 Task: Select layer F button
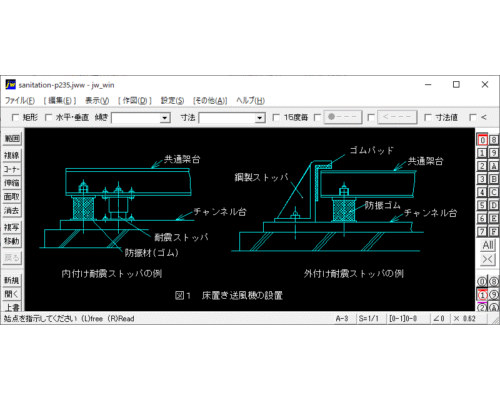pyautogui.click(x=494, y=231)
